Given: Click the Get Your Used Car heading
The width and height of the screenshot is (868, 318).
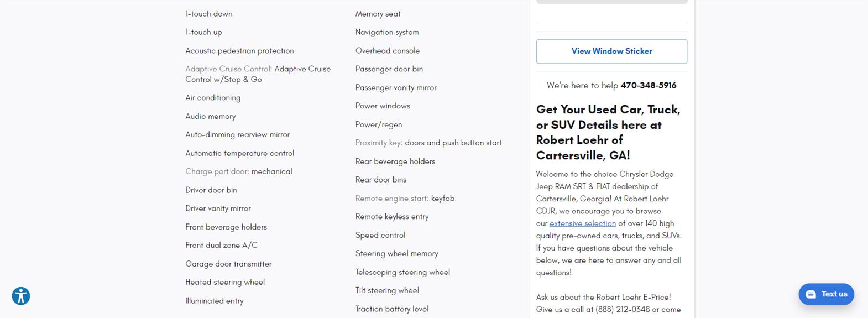Looking at the screenshot, I should (x=608, y=132).
